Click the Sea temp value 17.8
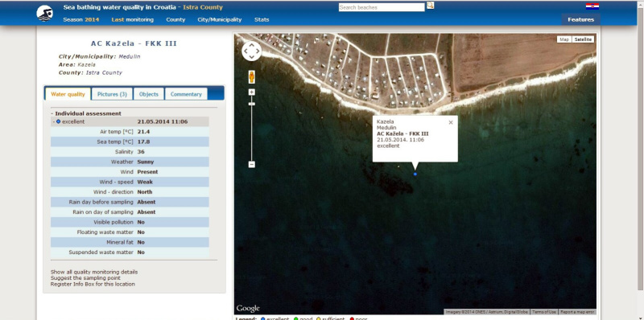 (144, 142)
